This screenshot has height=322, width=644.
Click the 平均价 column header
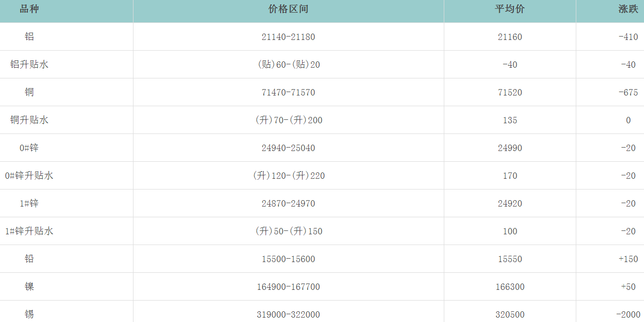pyautogui.click(x=510, y=9)
